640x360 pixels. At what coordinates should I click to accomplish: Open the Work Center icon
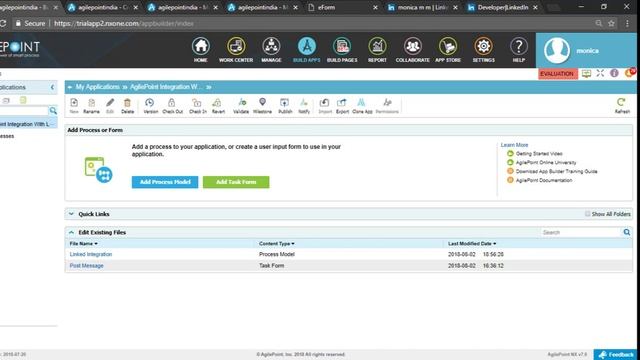(x=236, y=47)
